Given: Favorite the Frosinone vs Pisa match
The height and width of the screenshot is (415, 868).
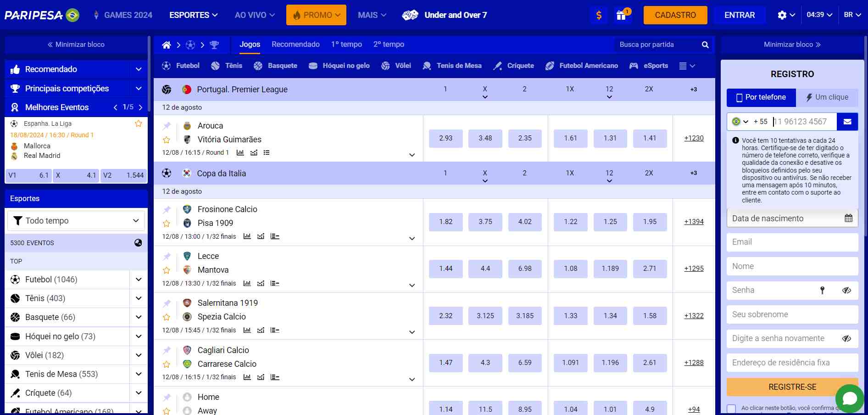Looking at the screenshot, I should [x=167, y=224].
